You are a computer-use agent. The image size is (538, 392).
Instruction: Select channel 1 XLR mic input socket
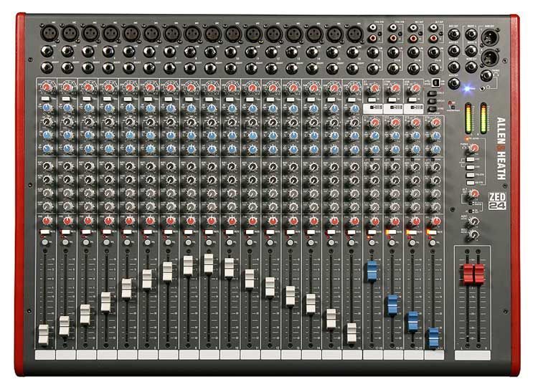49,34
